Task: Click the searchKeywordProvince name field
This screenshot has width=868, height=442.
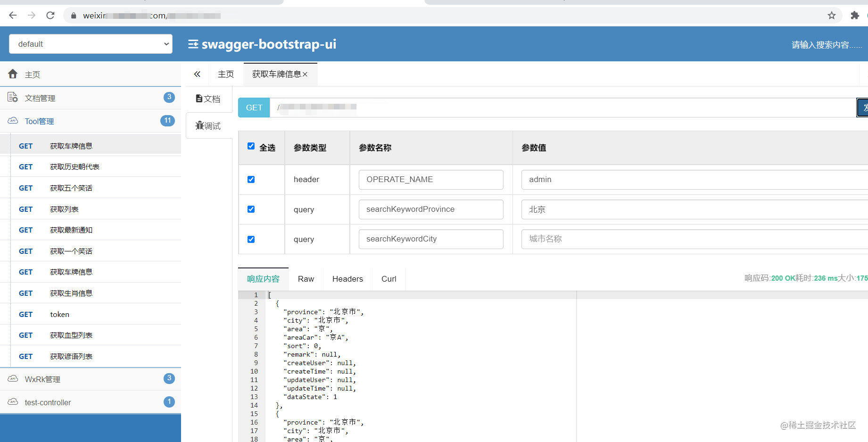Action: click(x=431, y=209)
